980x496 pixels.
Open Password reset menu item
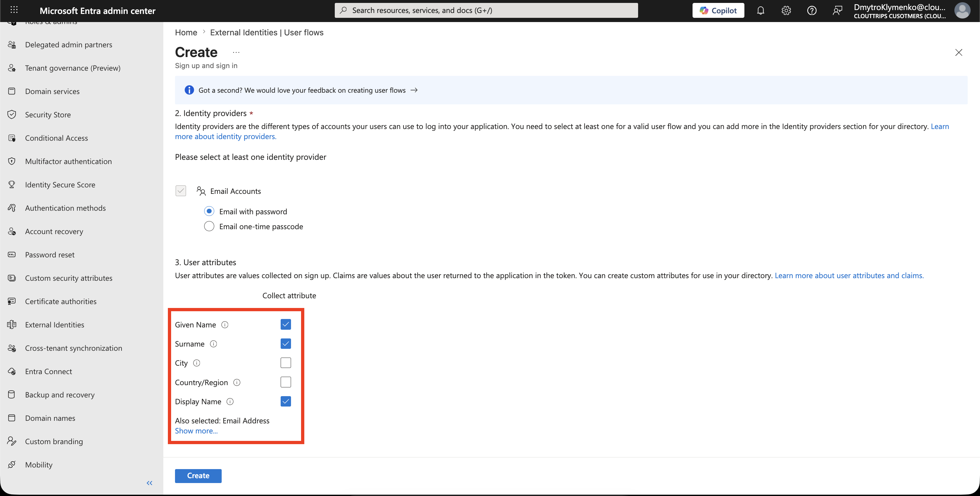50,255
